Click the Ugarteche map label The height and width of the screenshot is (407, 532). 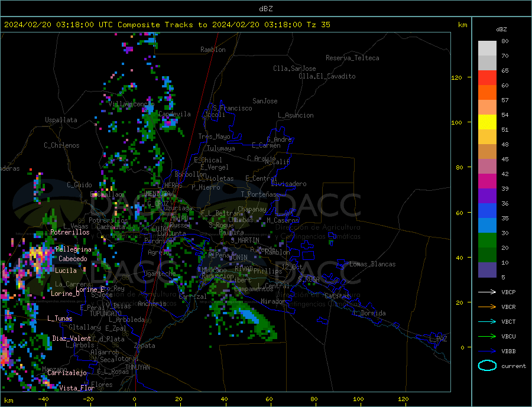pos(160,273)
